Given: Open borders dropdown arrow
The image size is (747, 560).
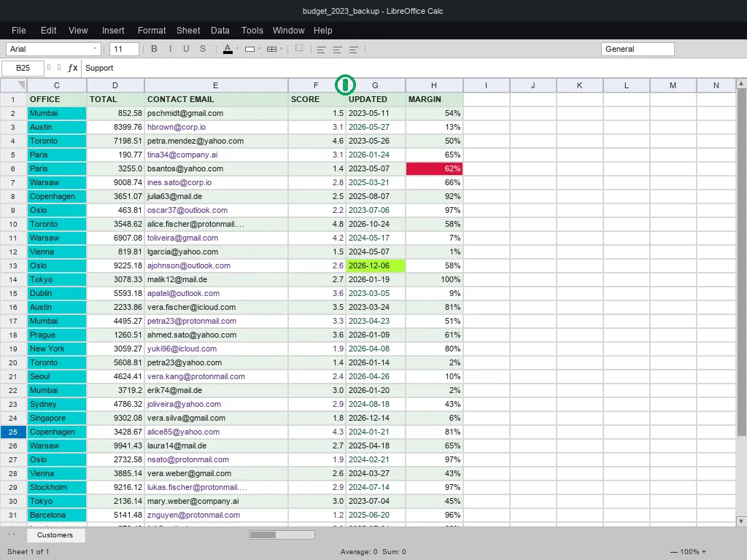Looking at the screenshot, I should pos(281,49).
